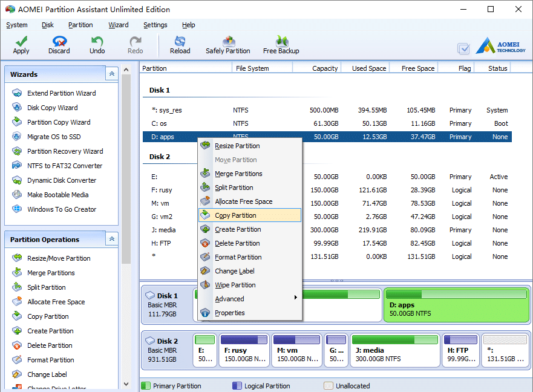
Task: Click the Undo arrow icon
Action: 97,42
